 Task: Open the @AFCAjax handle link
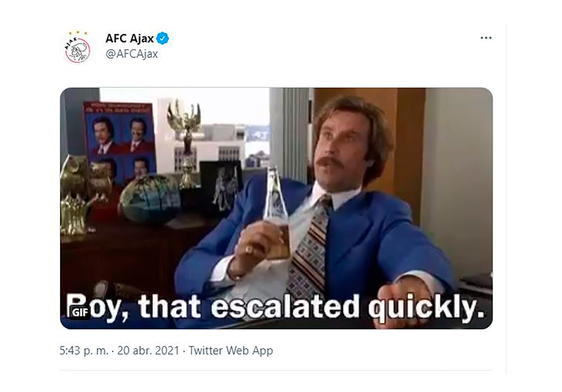[x=132, y=54]
